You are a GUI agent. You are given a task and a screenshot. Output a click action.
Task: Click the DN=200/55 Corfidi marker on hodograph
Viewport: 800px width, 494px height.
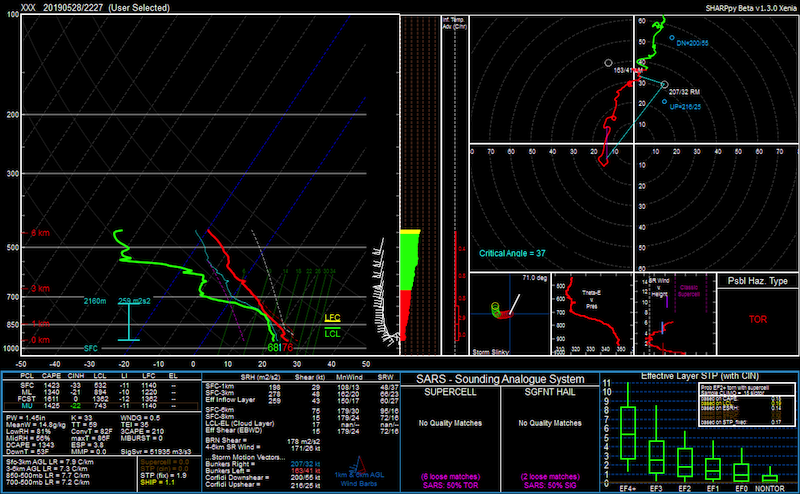coord(672,38)
